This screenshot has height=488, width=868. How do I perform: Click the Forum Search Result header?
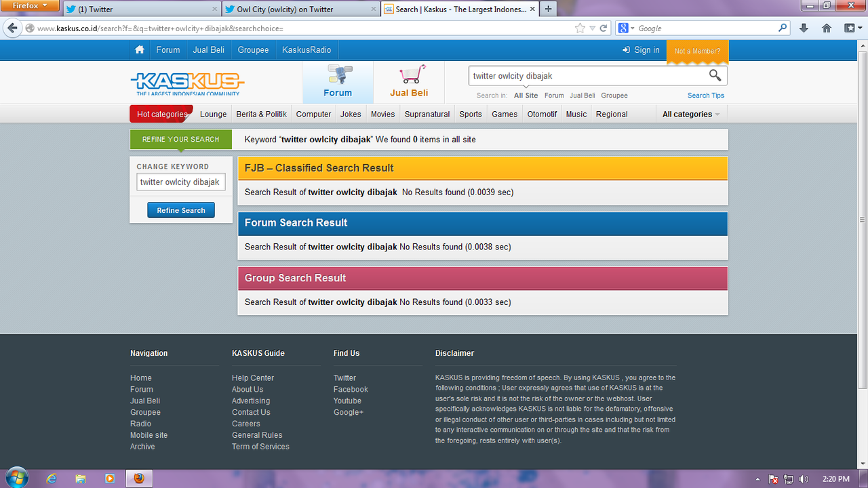click(483, 223)
